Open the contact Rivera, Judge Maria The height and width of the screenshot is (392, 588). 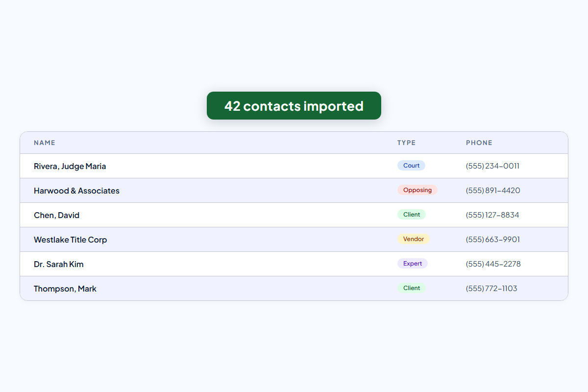pyautogui.click(x=70, y=166)
